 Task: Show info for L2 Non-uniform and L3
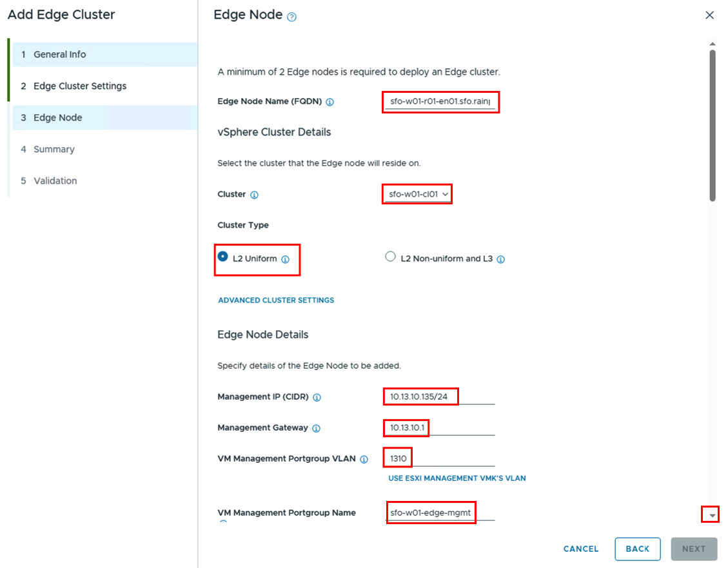click(501, 259)
